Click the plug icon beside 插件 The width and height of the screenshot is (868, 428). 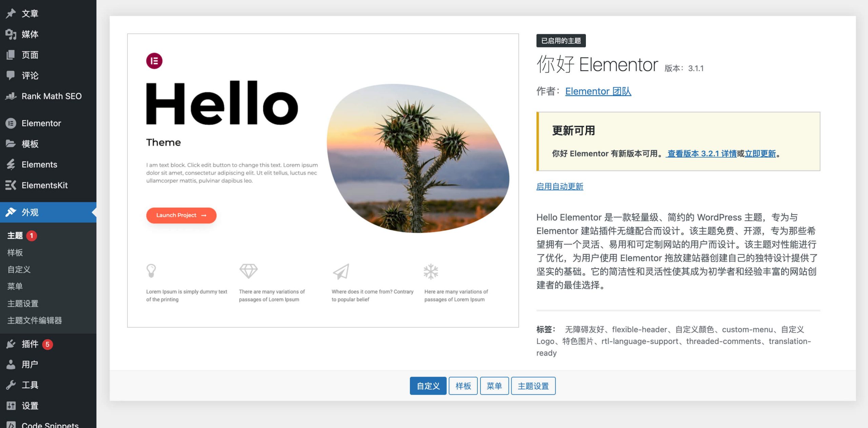[11, 344]
